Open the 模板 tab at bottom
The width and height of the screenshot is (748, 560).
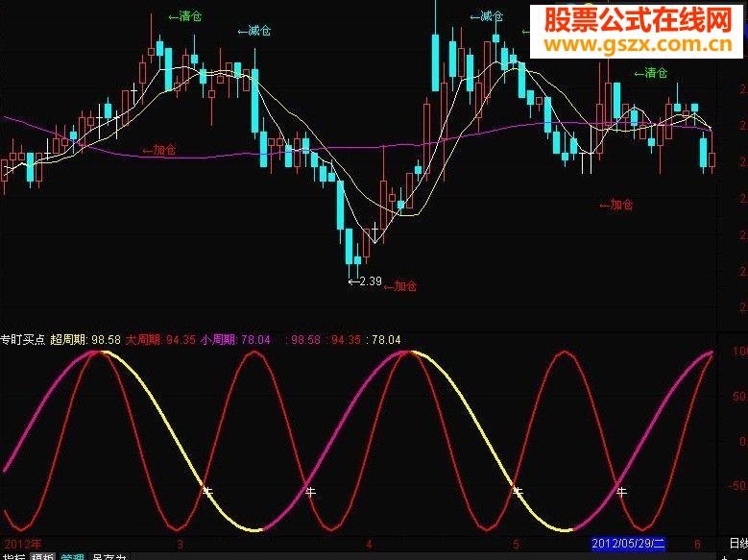43,557
